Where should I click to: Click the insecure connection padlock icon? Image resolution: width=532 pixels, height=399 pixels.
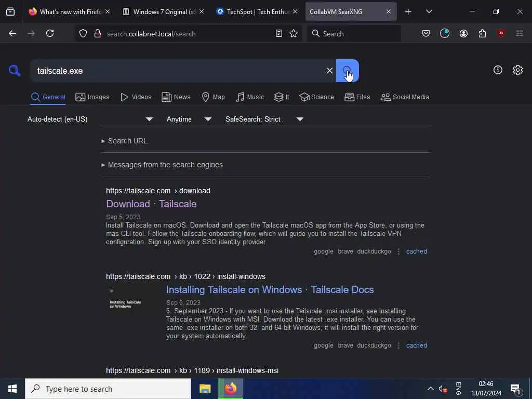(98, 34)
